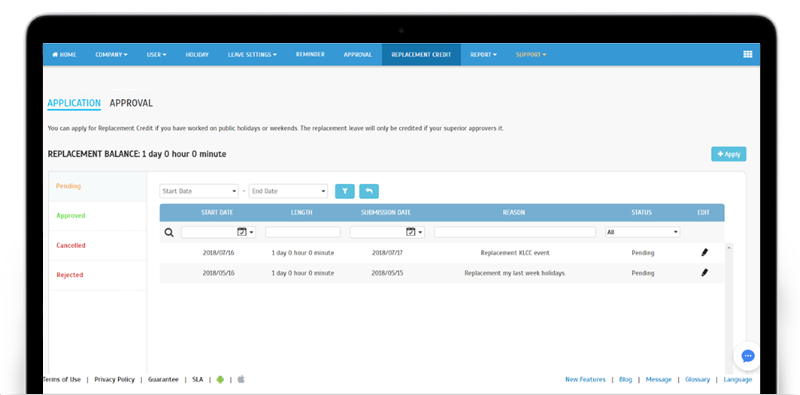Sort by SUBMISSION DATE column header
800x395 pixels.
386,213
